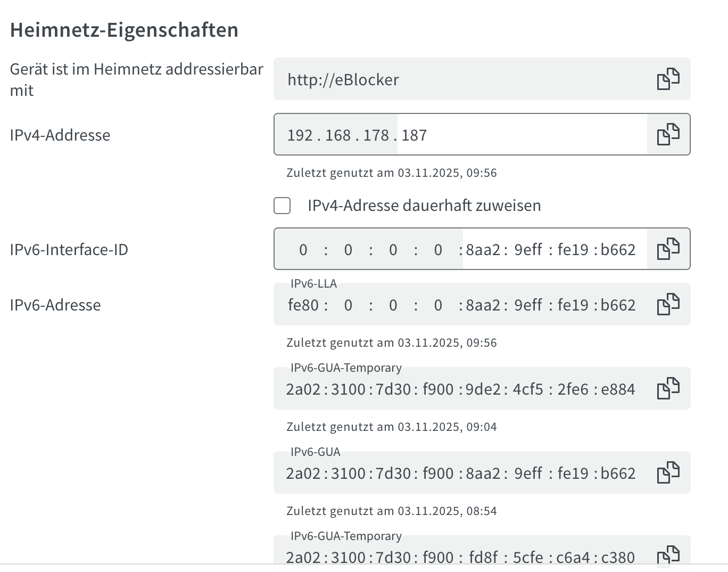Click the Heimnetz-Eigenschaften heading

pos(124,30)
